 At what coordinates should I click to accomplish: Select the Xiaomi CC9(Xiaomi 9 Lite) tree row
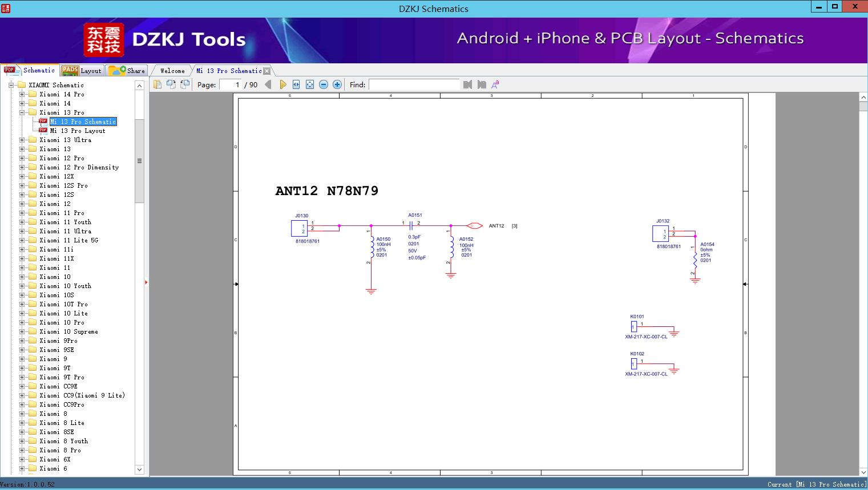coord(82,395)
